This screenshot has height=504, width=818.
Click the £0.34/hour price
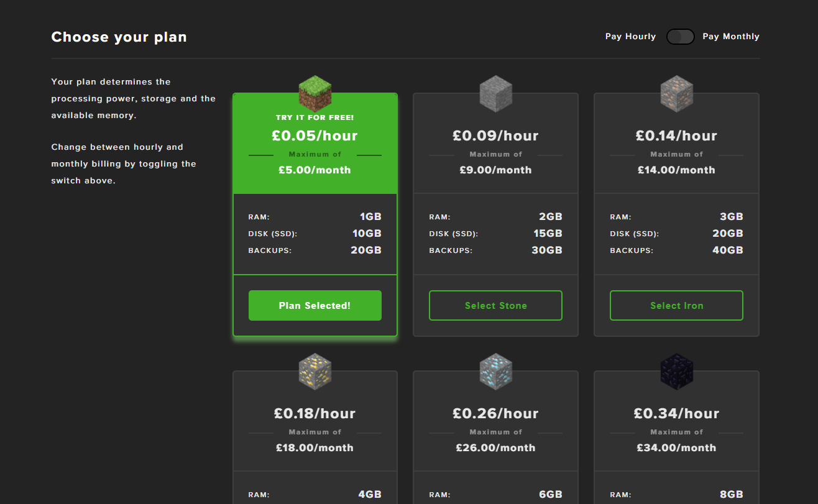point(677,413)
